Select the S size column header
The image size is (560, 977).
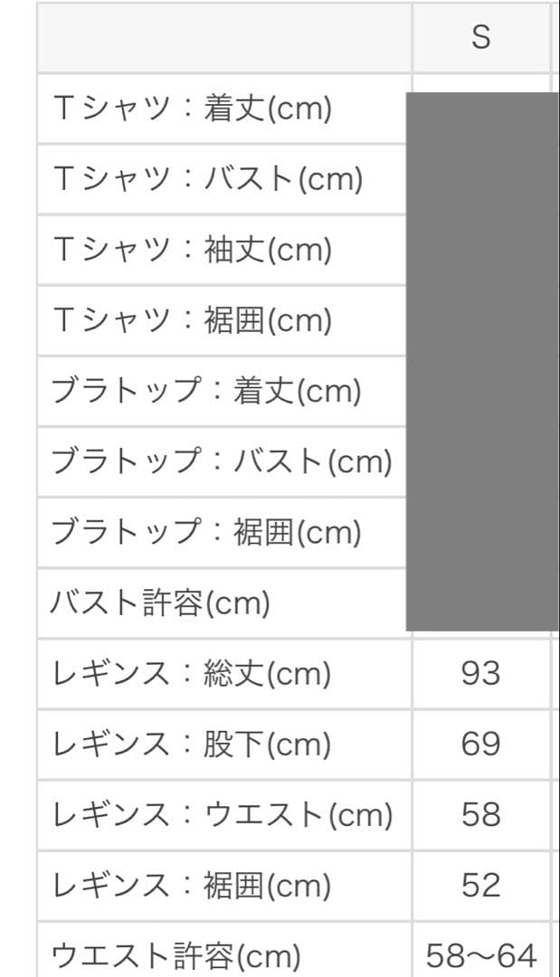tap(481, 37)
